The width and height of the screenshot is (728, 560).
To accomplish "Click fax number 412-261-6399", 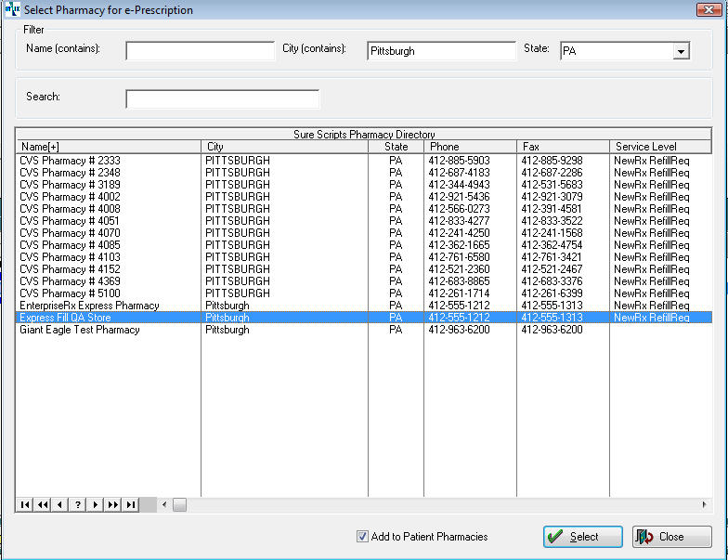I will tap(552, 293).
